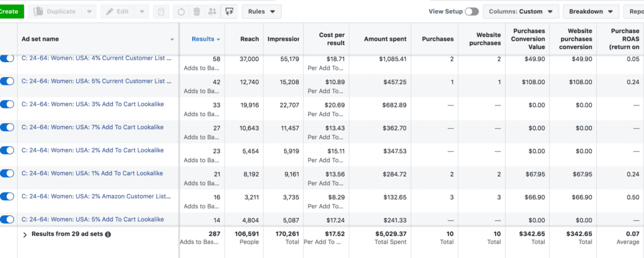
Task: Click the Purchase ROAS column header
Action: (x=625, y=39)
